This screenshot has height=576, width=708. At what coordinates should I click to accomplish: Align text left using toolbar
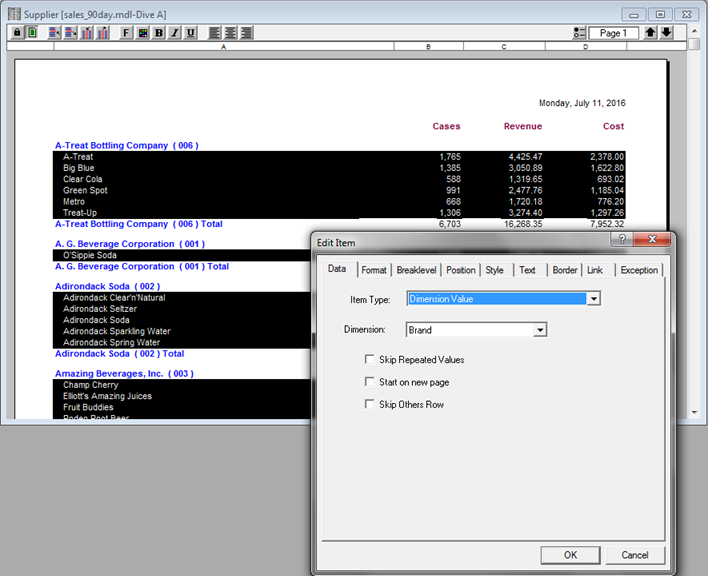(x=215, y=33)
